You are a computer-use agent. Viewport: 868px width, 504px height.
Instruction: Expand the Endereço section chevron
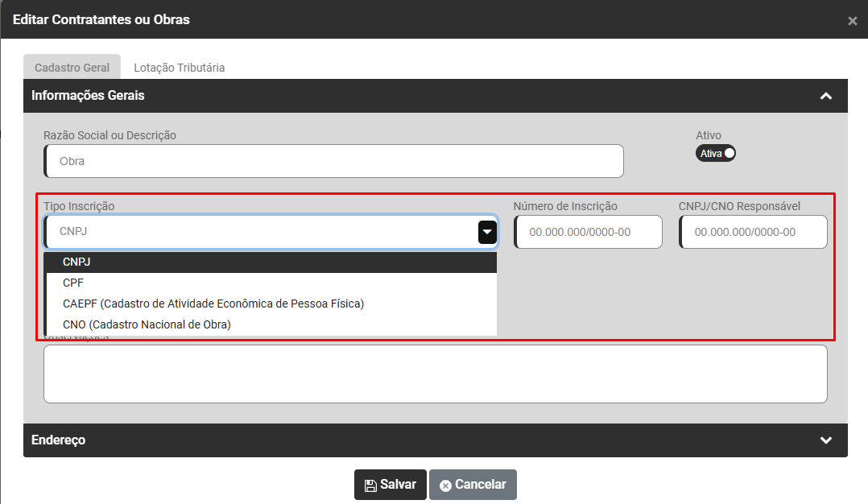825,440
